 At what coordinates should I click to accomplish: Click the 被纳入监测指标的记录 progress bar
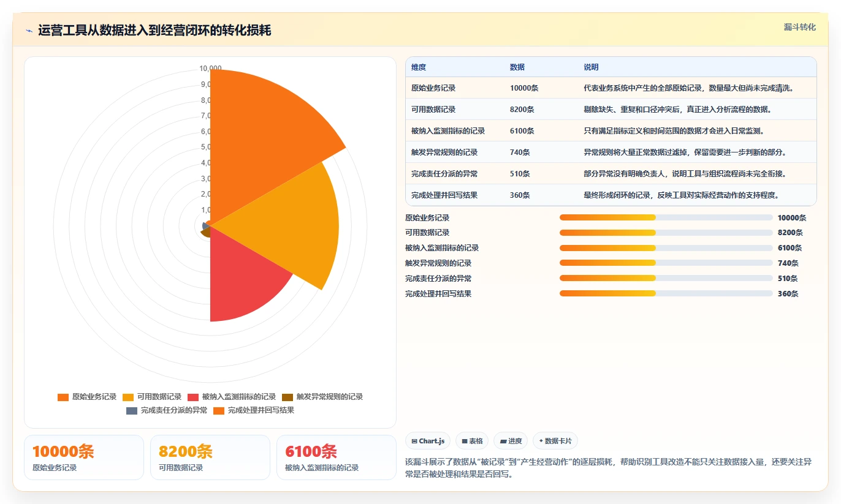point(666,248)
